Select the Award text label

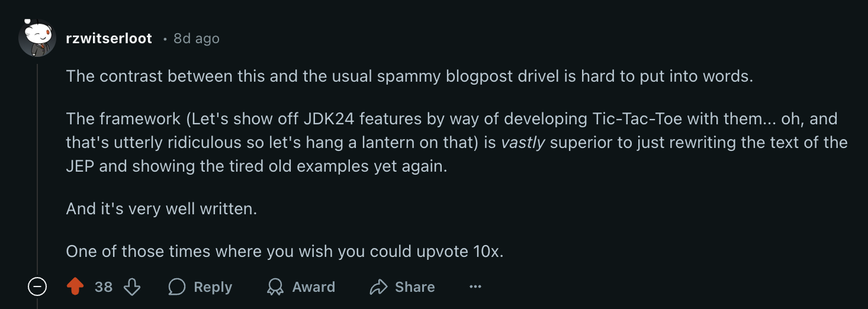(x=314, y=287)
